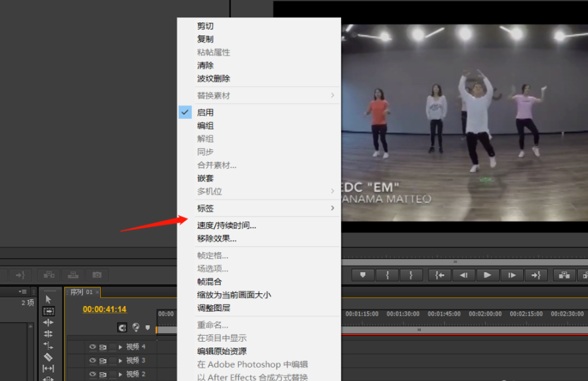Viewport: 588px width, 381px height.
Task: Select the Selection arrow tool
Action: pyautogui.click(x=48, y=299)
